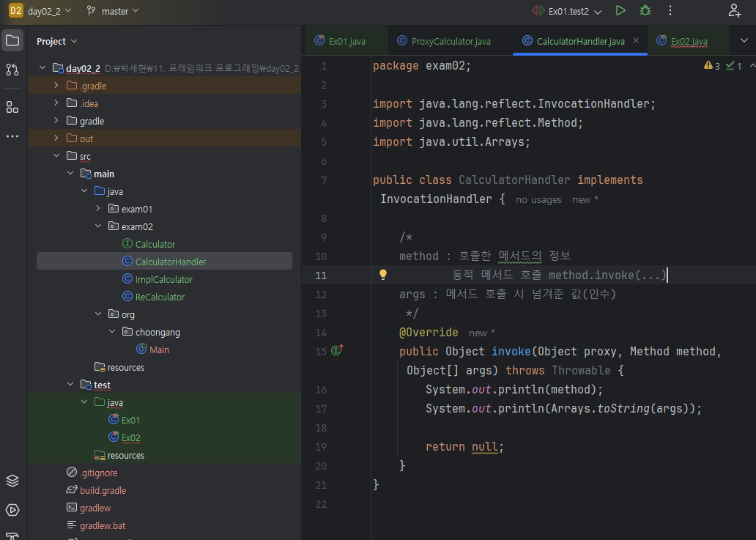Close the CalculatorHandler.java tab
Screen dimensions: 756x540
pyautogui.click(x=636, y=41)
